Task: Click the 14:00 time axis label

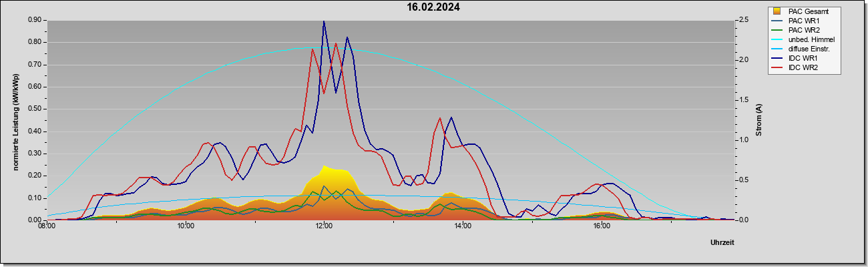Action: [x=463, y=226]
